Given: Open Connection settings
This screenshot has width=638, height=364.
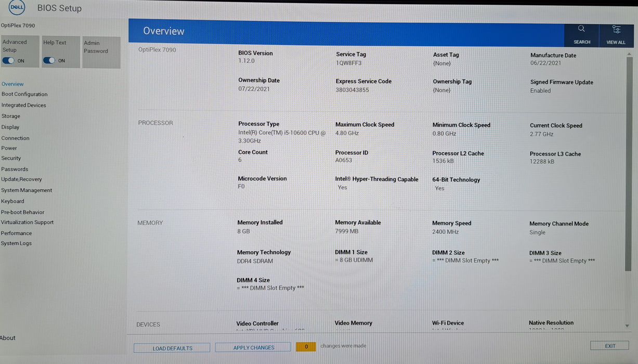Looking at the screenshot, I should tap(15, 138).
